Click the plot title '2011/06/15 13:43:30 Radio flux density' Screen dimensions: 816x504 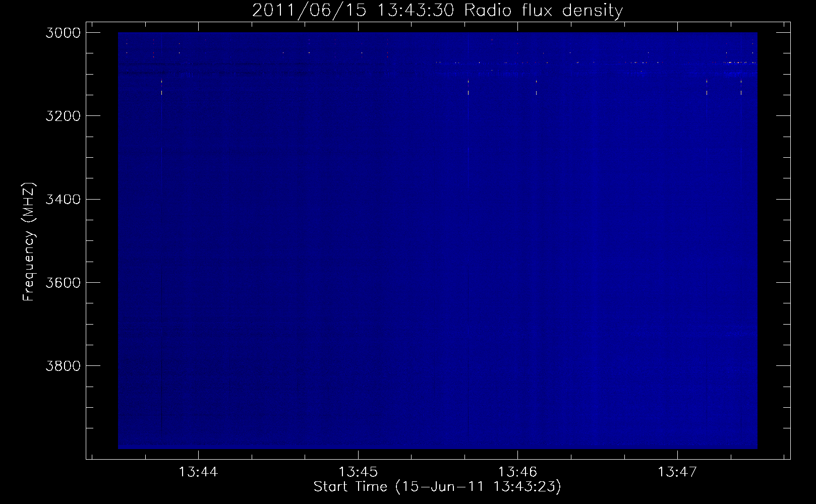[437, 10]
